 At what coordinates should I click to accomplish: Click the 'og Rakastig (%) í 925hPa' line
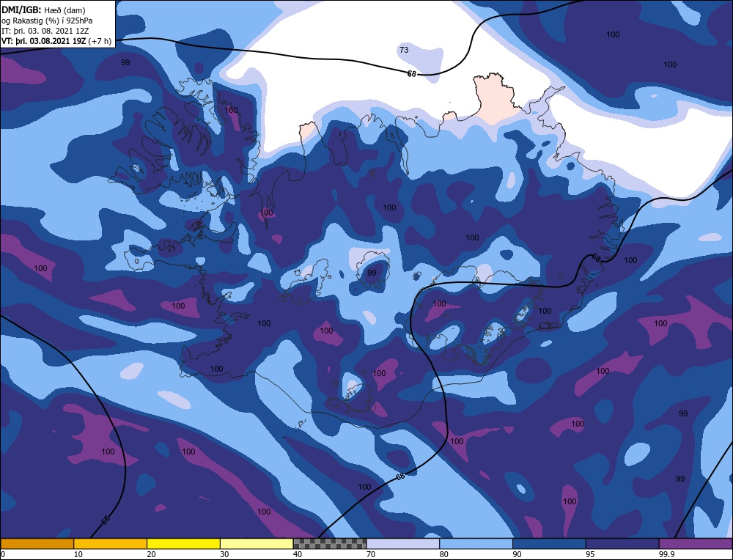[47, 21]
